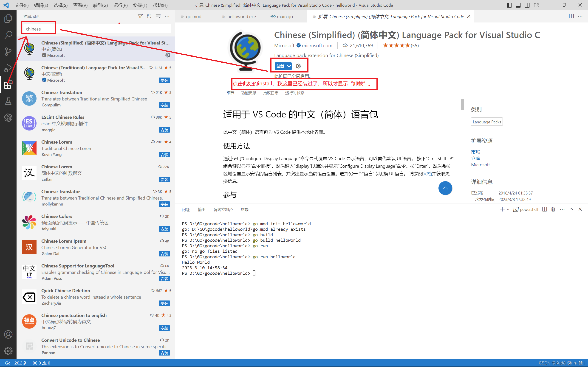
Task: Open the microsoft.com publisher link
Action: coord(317,45)
